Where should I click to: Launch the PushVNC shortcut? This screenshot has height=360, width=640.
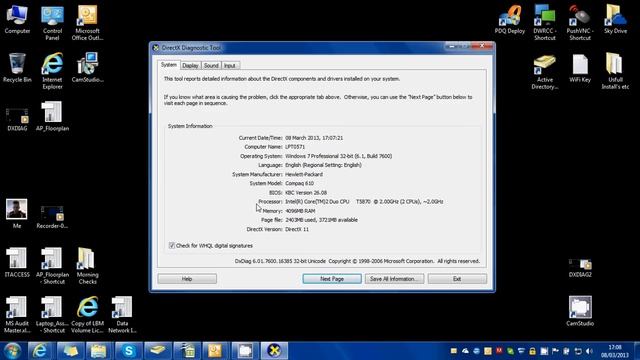coord(580,22)
